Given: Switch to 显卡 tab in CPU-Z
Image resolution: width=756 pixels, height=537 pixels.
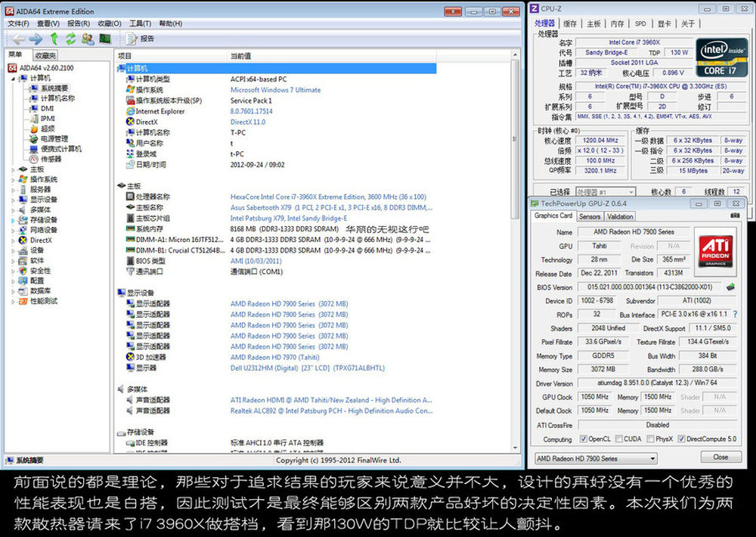Looking at the screenshot, I should click(x=665, y=23).
